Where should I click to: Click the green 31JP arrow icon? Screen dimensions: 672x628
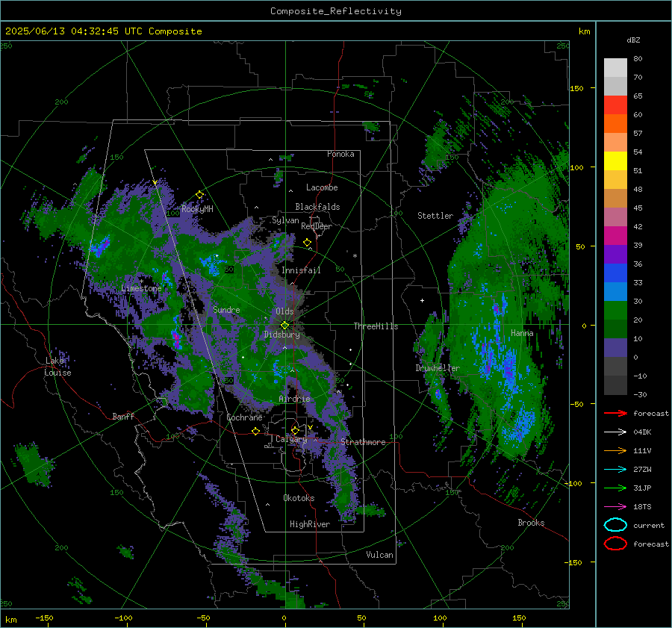coord(615,488)
